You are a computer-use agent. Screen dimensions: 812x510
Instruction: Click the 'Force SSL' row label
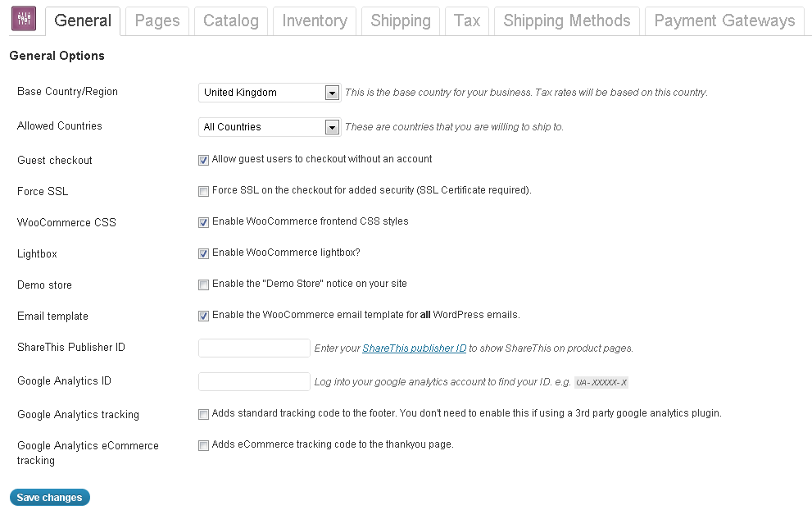[x=43, y=192]
